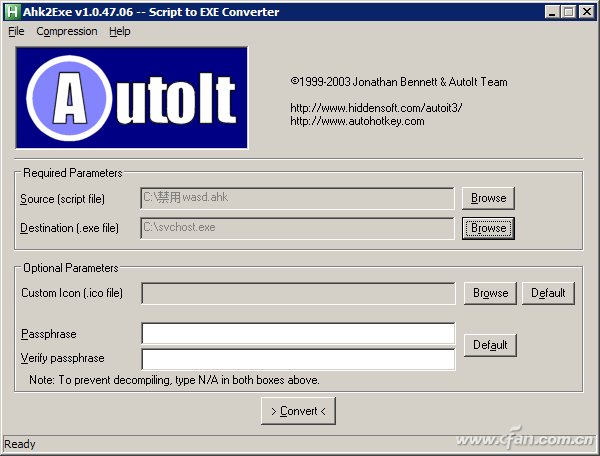Reset passphrase with Default button

[490, 345]
